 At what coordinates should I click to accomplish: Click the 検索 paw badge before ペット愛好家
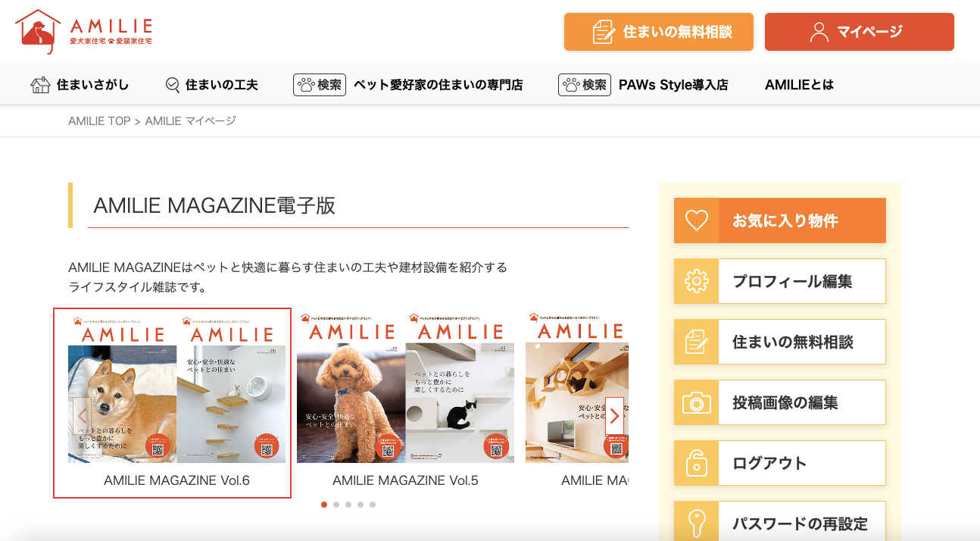320,85
